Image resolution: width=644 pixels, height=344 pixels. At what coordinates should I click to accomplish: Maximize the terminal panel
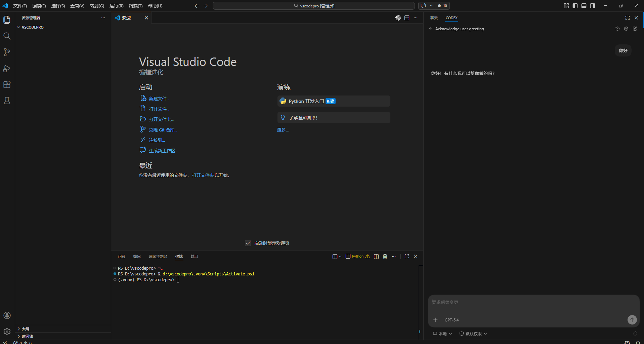click(407, 256)
